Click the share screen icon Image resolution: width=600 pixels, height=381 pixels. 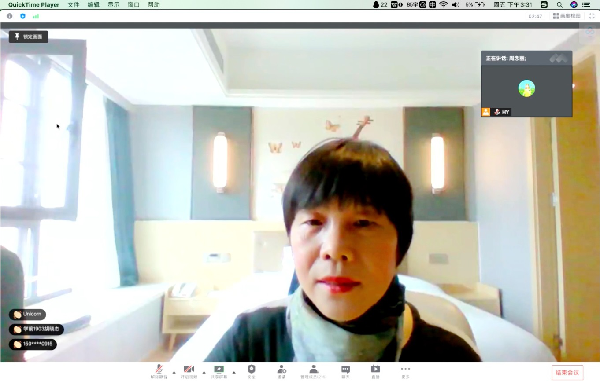219,371
